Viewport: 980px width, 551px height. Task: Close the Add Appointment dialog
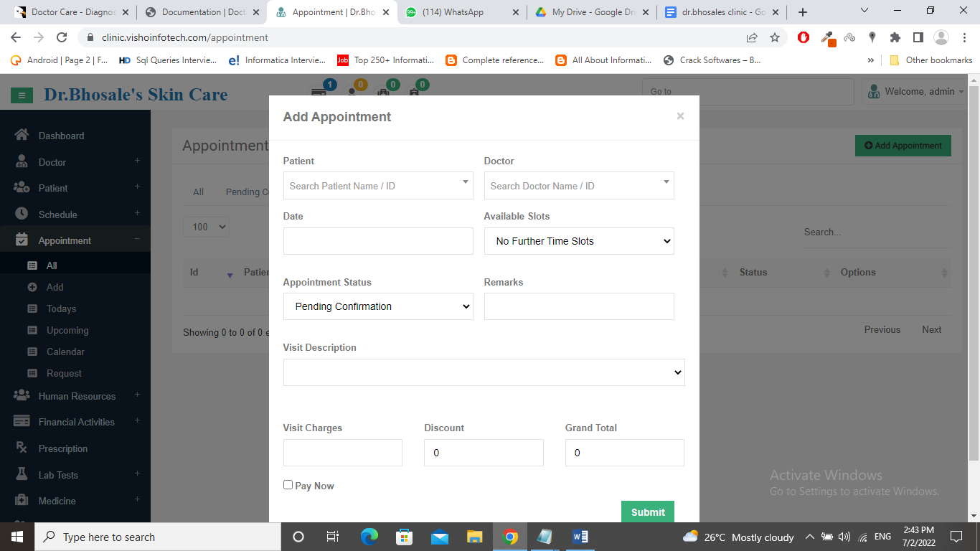pos(680,116)
